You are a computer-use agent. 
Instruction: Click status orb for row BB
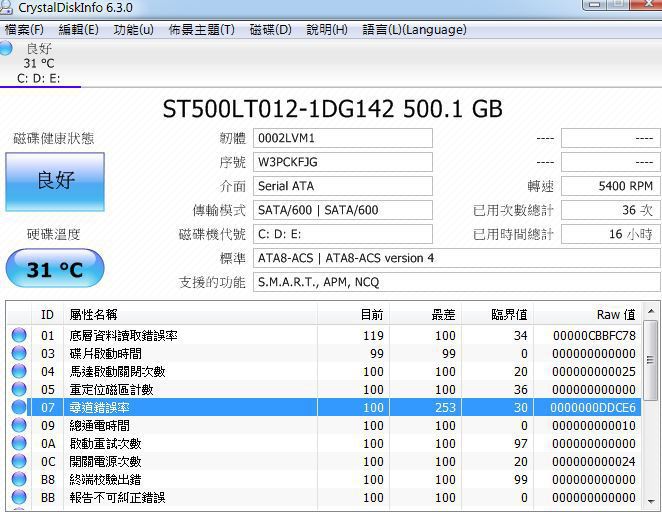(19, 497)
